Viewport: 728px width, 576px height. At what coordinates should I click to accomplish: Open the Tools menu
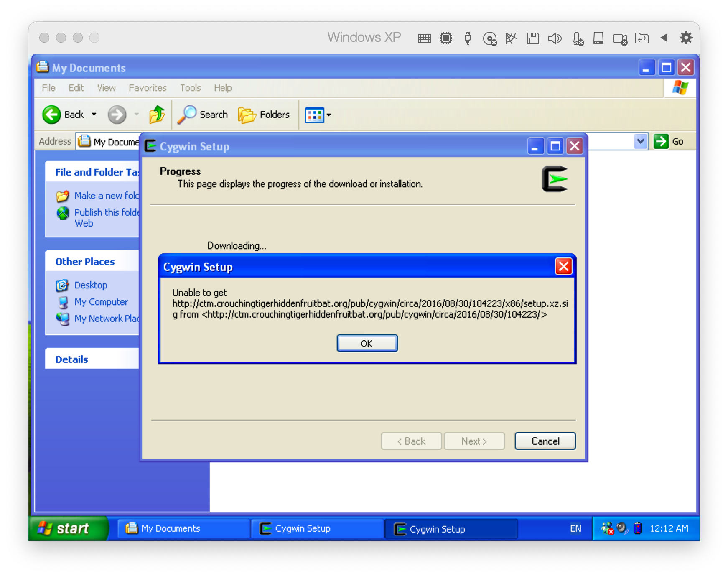[190, 88]
